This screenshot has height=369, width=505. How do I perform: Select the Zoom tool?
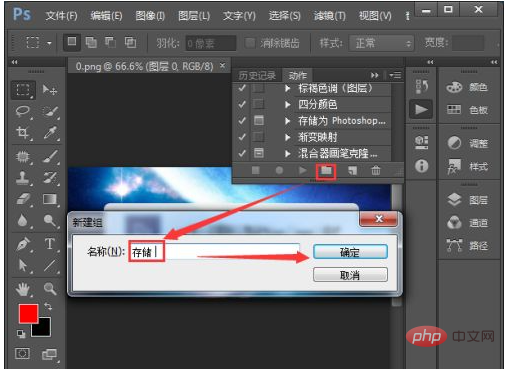coord(50,289)
